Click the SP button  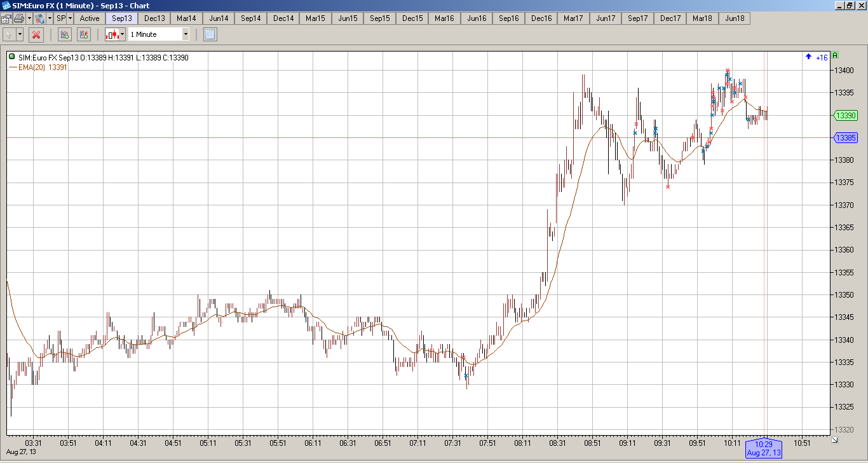pyautogui.click(x=61, y=18)
